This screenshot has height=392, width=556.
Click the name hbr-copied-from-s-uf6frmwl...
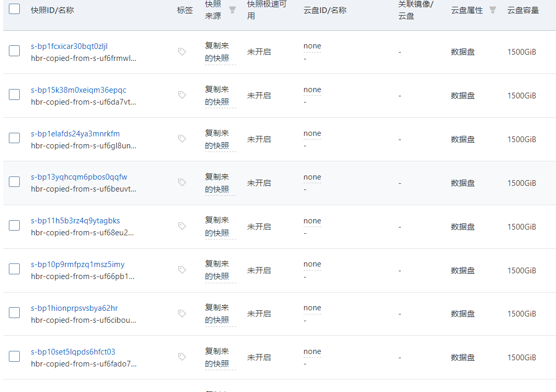(83, 58)
